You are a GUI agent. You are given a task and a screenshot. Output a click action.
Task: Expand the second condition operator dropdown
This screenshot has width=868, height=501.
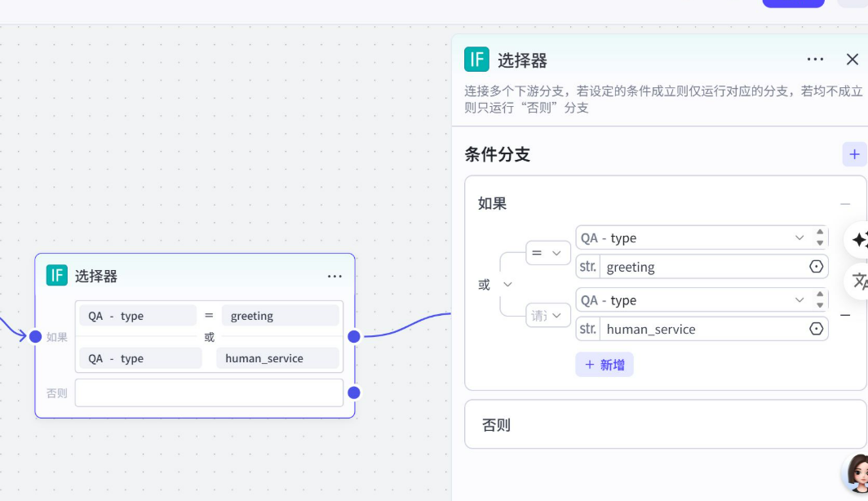click(x=548, y=316)
